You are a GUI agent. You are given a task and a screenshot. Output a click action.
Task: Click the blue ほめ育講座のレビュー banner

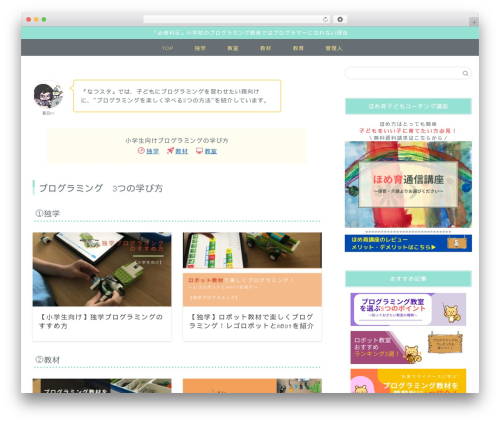coord(408,243)
